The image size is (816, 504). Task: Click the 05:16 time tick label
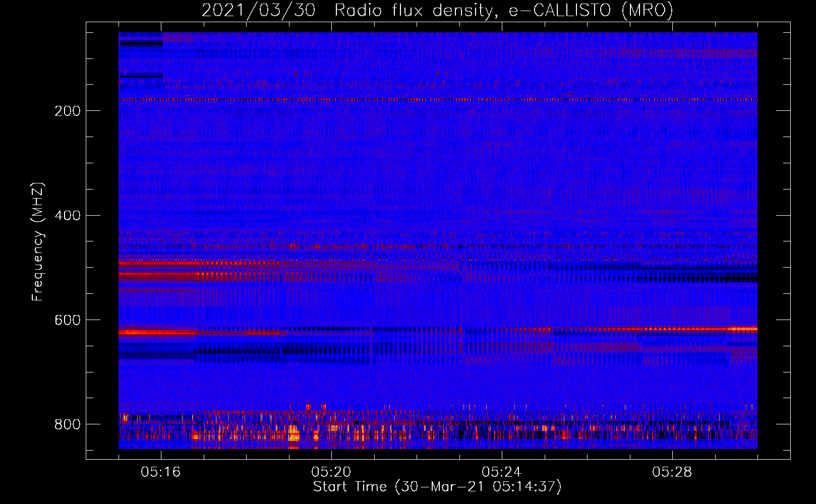161,472
